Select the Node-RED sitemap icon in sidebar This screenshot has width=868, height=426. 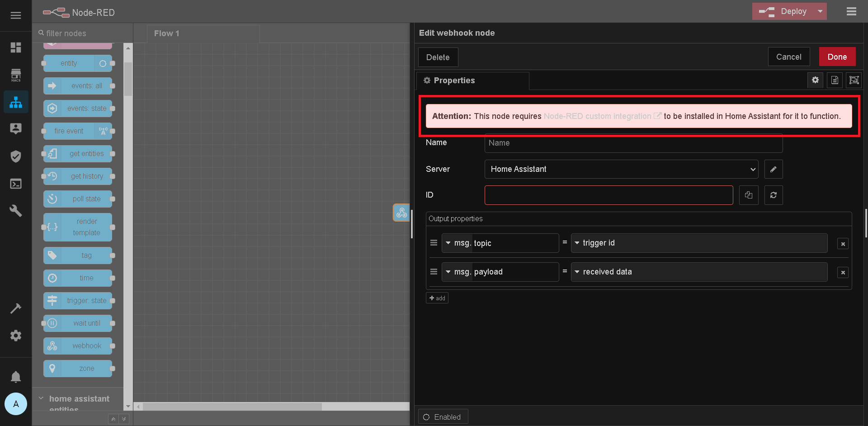tap(16, 102)
